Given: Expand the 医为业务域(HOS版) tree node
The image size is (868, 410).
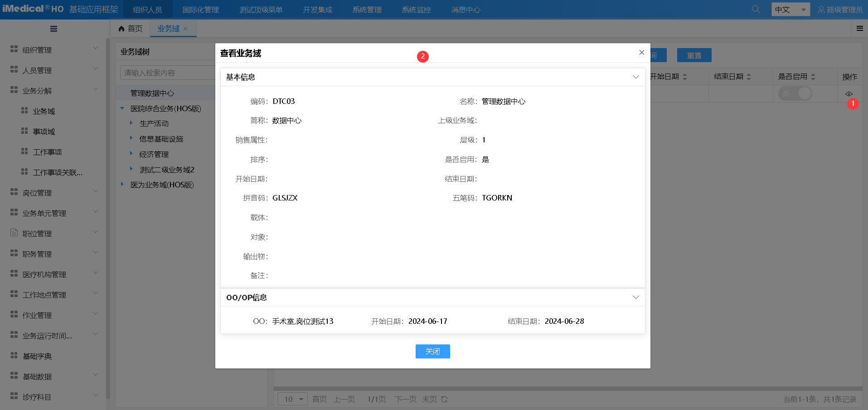Looking at the screenshot, I should [x=121, y=184].
